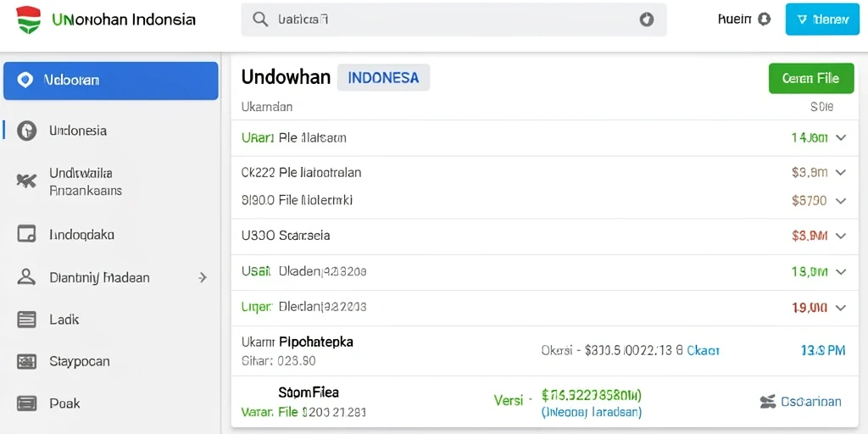Image resolution: width=868 pixels, height=434 pixels.
Task: Click the Varar. File text in last row
Action: click(x=303, y=413)
